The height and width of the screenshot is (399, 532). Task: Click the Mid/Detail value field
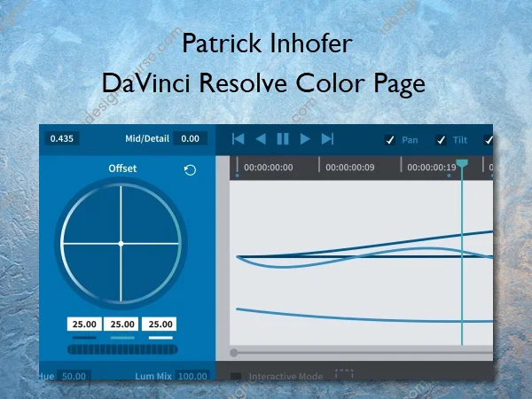190,138
